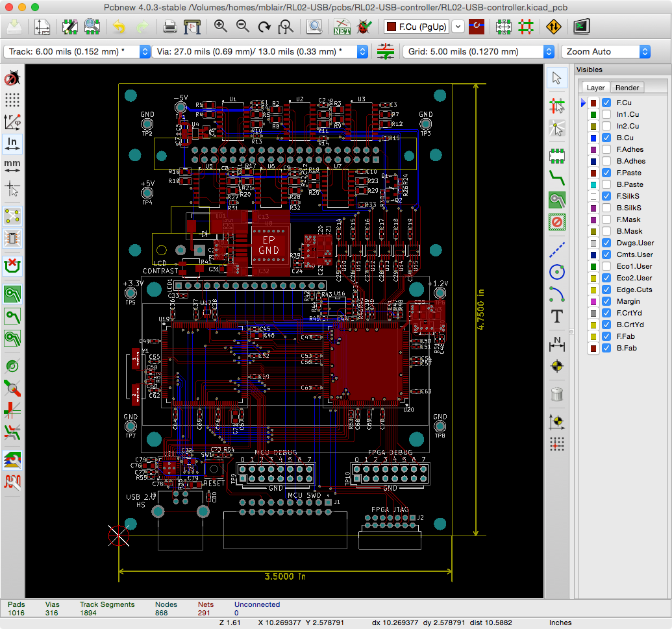Toggle inches units 'In' button
Viewport: 672px width, 629px height.
coord(12,143)
